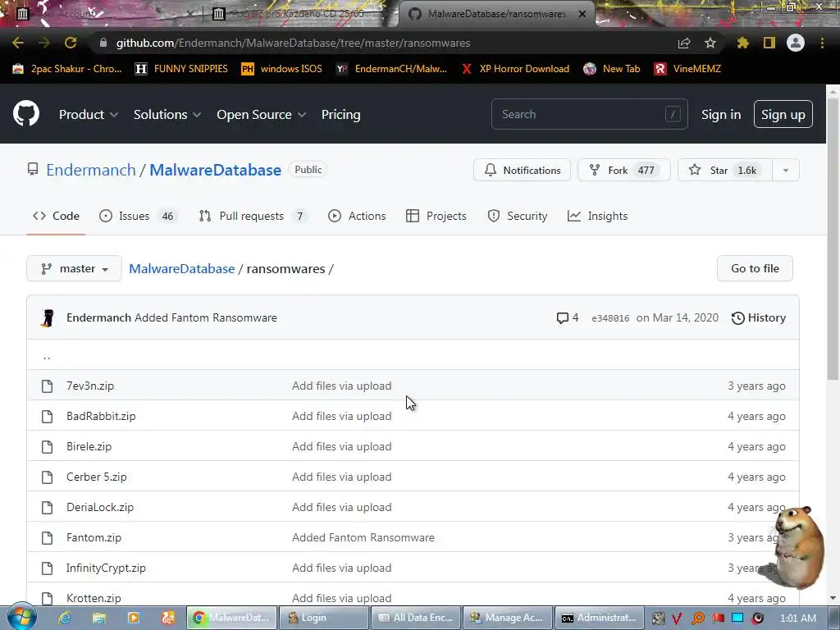This screenshot has width=840, height=630.
Task: Open the DeriaLock.zip file
Action: point(100,507)
